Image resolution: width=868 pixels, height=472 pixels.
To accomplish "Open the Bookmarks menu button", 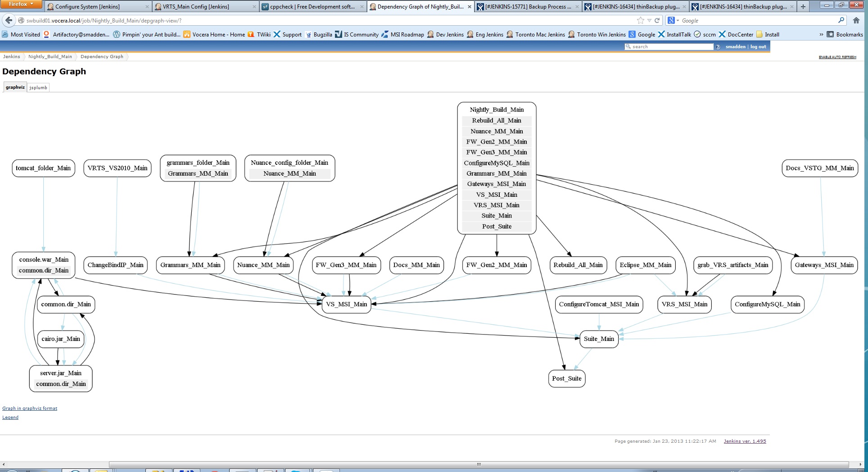I will tap(845, 34).
